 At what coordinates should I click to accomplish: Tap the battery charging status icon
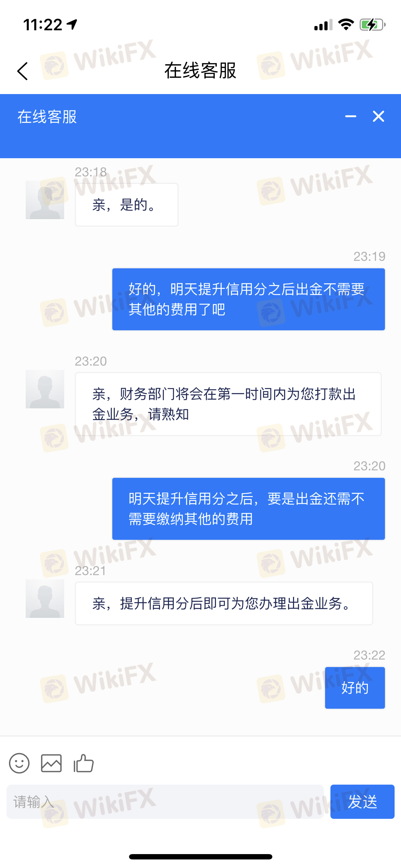[372, 25]
